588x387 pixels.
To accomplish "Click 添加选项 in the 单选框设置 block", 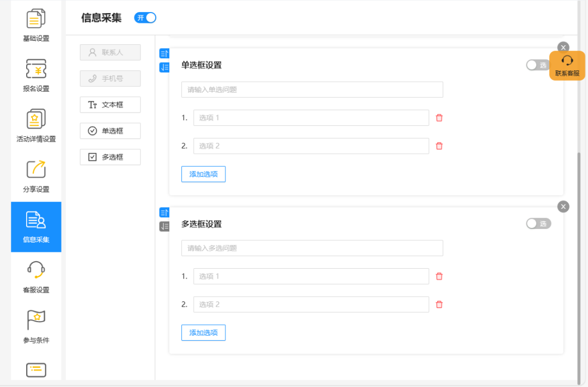I will [x=203, y=174].
